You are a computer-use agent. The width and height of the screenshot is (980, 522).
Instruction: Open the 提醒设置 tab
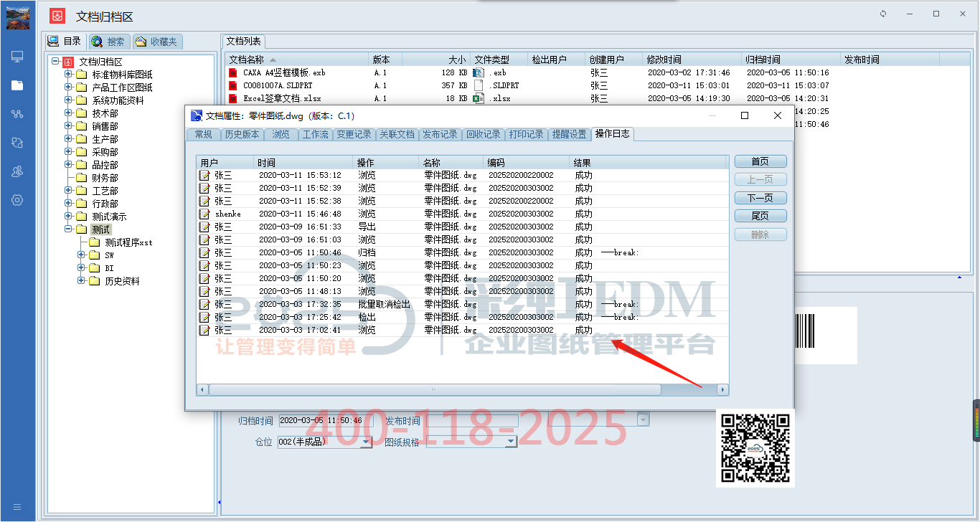click(x=569, y=134)
